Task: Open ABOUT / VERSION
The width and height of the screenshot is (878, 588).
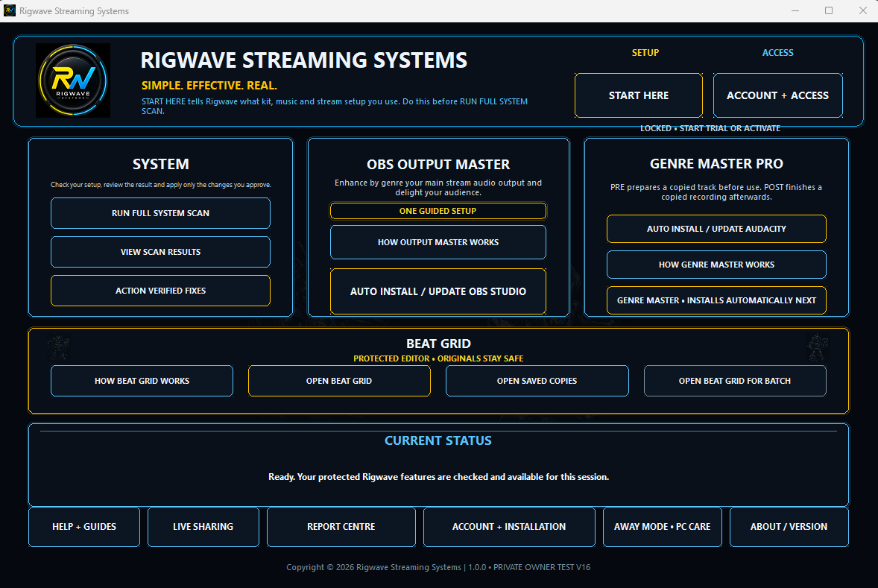Action: point(789,527)
